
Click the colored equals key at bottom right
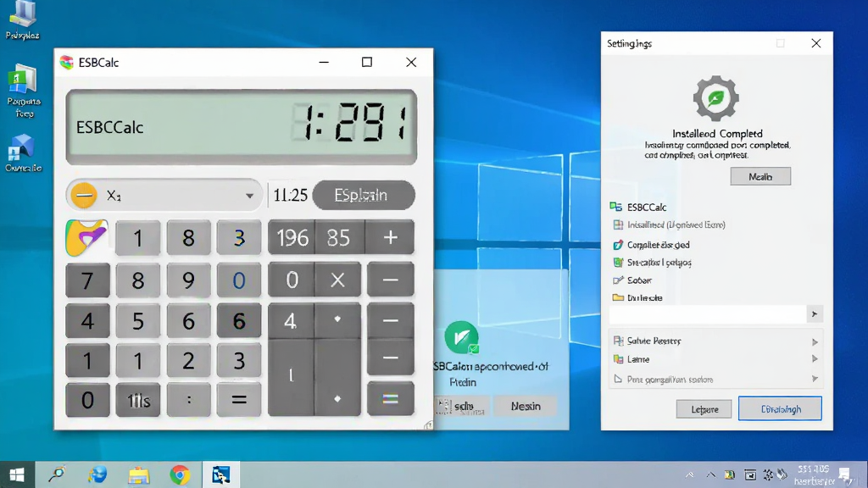click(390, 399)
